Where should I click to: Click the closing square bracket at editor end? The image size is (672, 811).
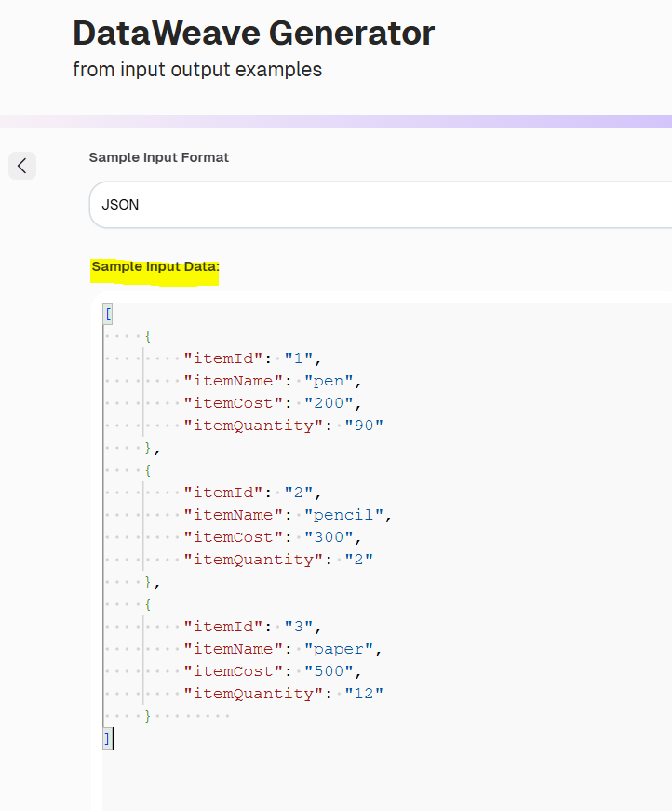tap(108, 738)
